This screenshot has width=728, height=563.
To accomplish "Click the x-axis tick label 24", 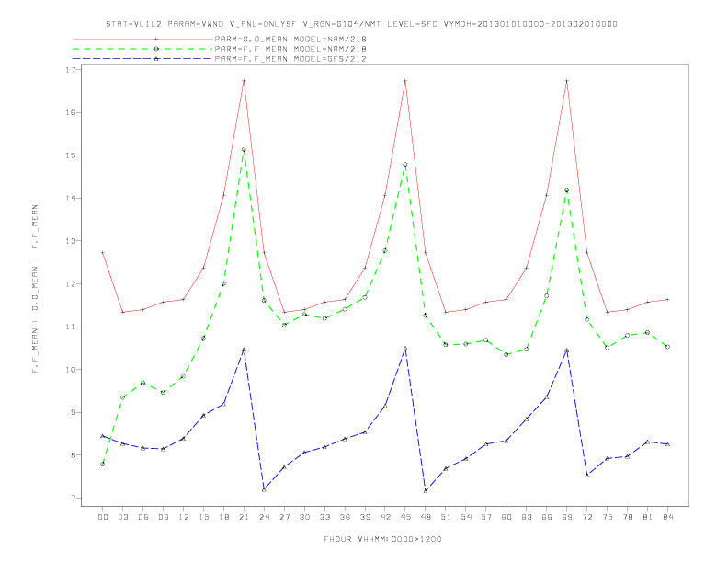I will click(264, 517).
